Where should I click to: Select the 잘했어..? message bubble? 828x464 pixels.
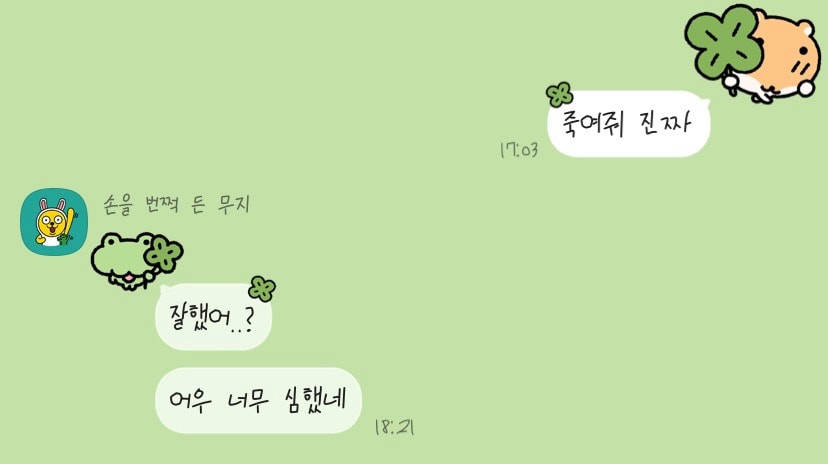(213, 317)
